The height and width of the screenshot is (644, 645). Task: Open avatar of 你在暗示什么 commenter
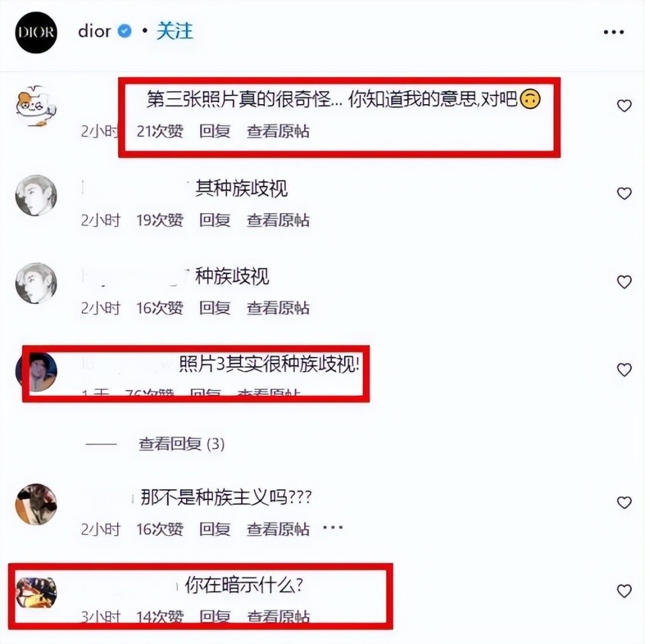click(36, 592)
